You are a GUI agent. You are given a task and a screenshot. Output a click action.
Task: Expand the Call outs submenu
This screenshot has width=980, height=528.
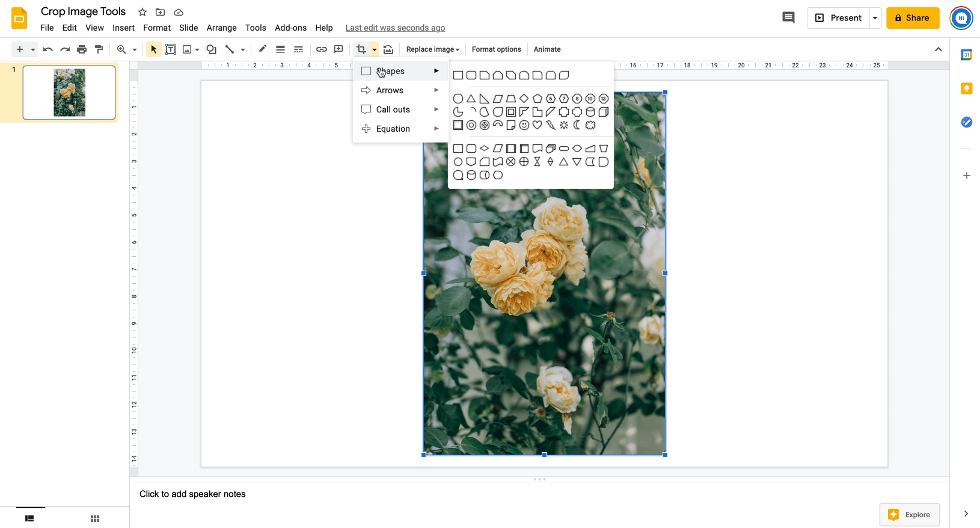tap(400, 109)
